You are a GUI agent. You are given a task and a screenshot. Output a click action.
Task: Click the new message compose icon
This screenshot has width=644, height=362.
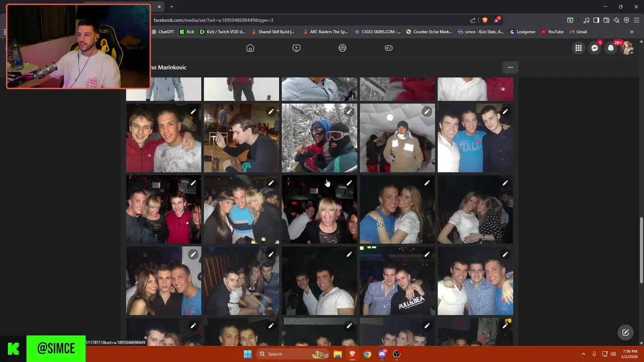click(625, 332)
